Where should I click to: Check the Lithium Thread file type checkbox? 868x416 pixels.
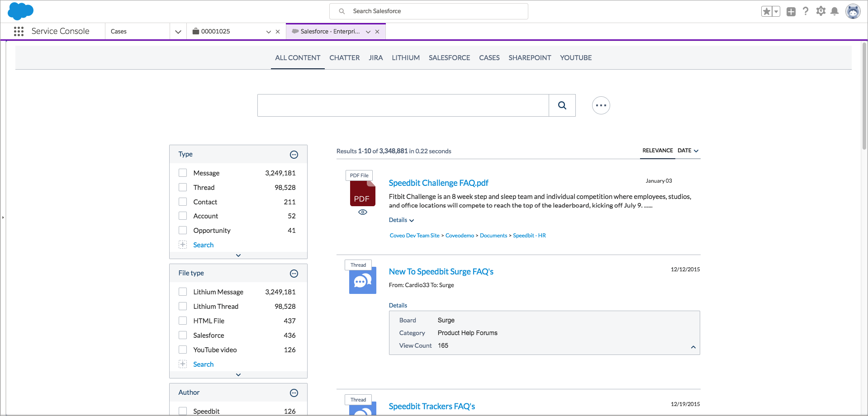point(183,306)
